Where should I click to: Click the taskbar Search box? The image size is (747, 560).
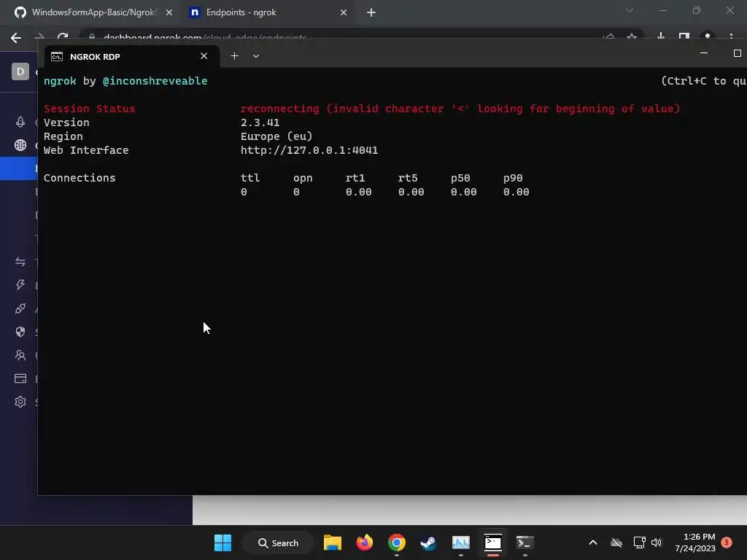click(x=278, y=542)
